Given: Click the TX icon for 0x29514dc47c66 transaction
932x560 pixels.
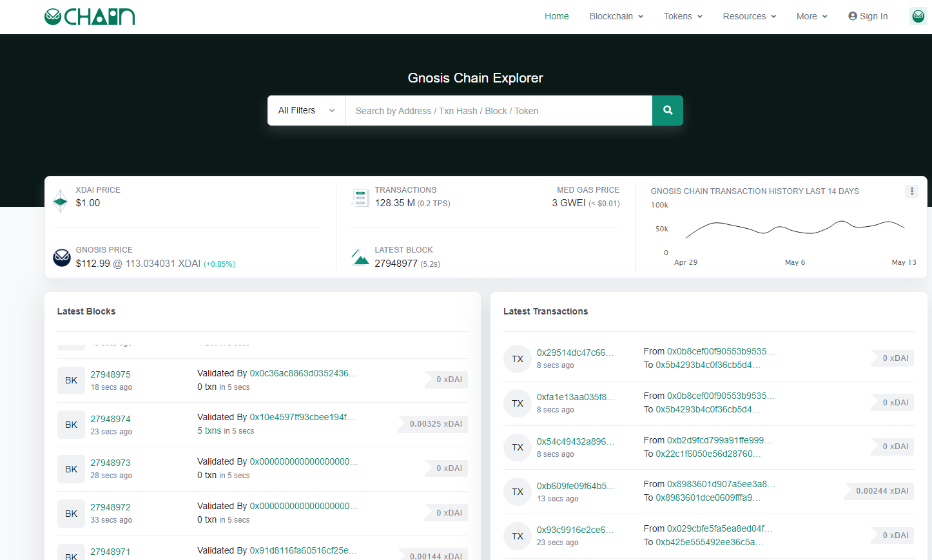Looking at the screenshot, I should (x=517, y=359).
